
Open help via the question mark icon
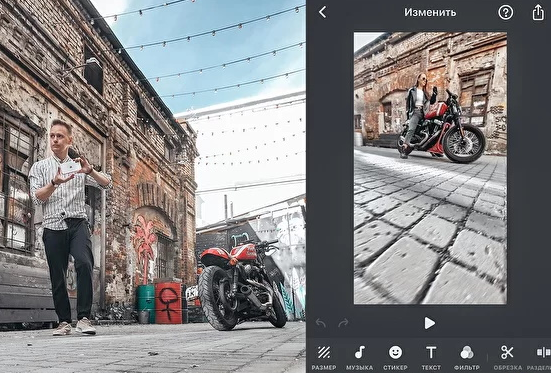[506, 13]
